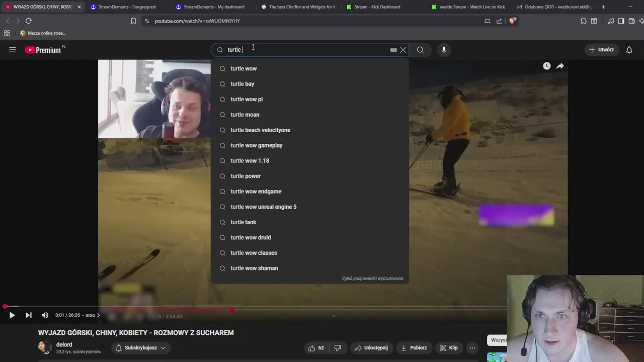Open the Subskrybujesz subscription dropdown
Viewport: 644px width, 362px height.
[x=140, y=348]
